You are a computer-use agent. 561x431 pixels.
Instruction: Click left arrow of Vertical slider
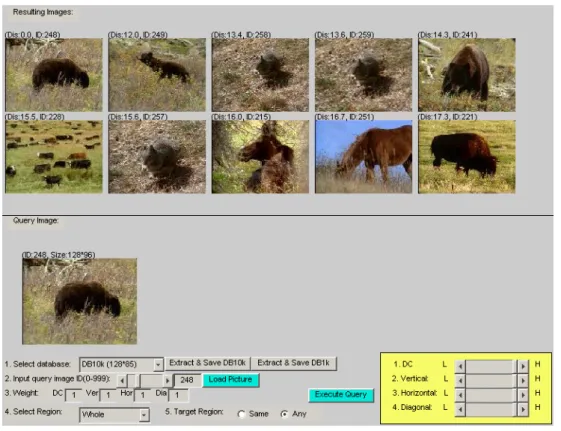(460, 381)
